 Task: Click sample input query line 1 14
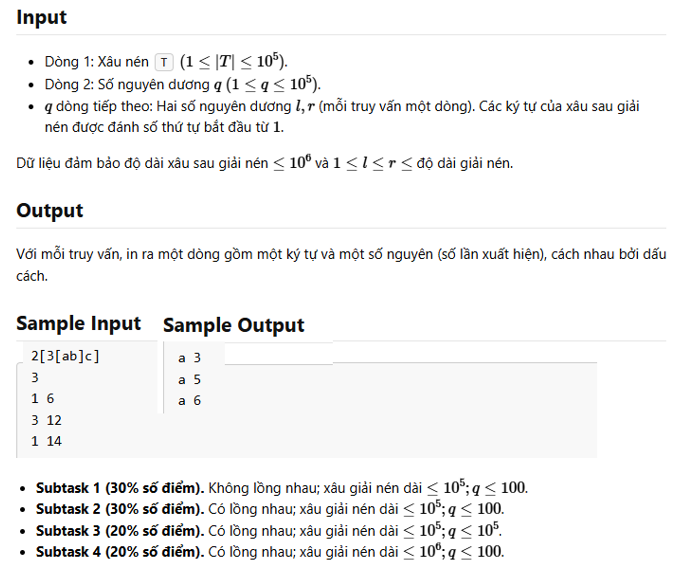pos(46,441)
